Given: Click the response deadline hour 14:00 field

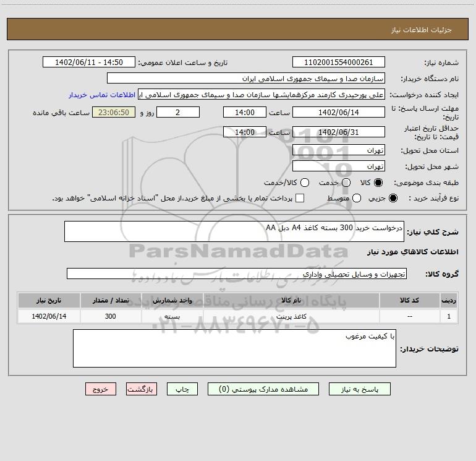Looking at the screenshot, I should coord(245,112).
